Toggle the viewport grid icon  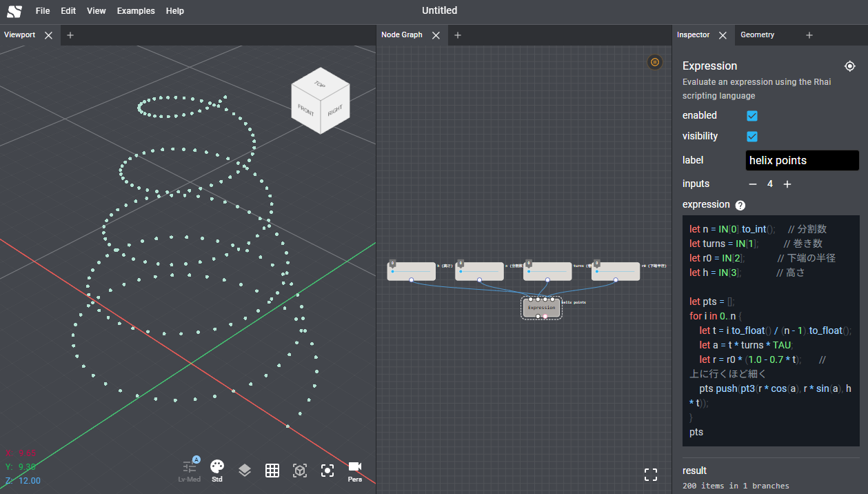point(272,471)
